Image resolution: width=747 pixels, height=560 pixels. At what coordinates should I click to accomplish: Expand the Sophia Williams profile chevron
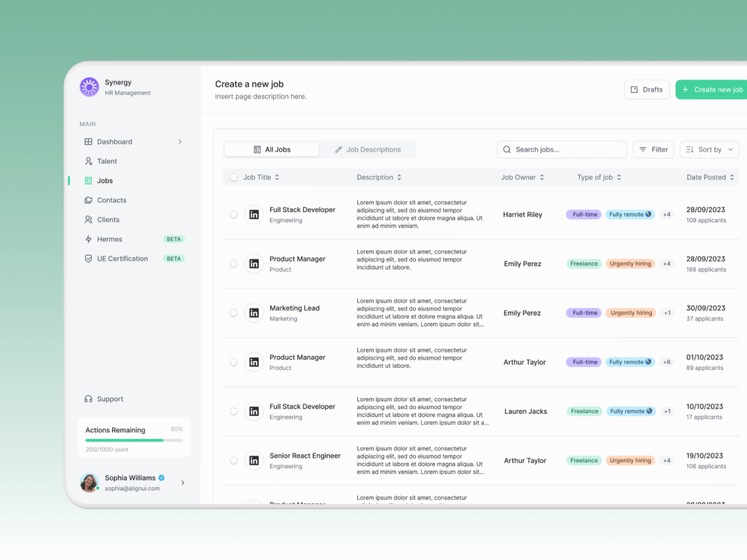point(183,483)
